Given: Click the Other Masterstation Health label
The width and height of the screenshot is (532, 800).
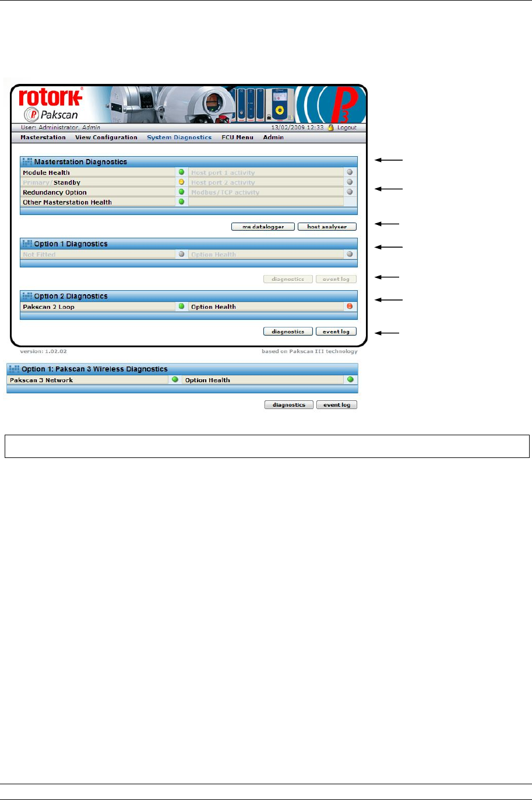Looking at the screenshot, I should (x=67, y=203).
